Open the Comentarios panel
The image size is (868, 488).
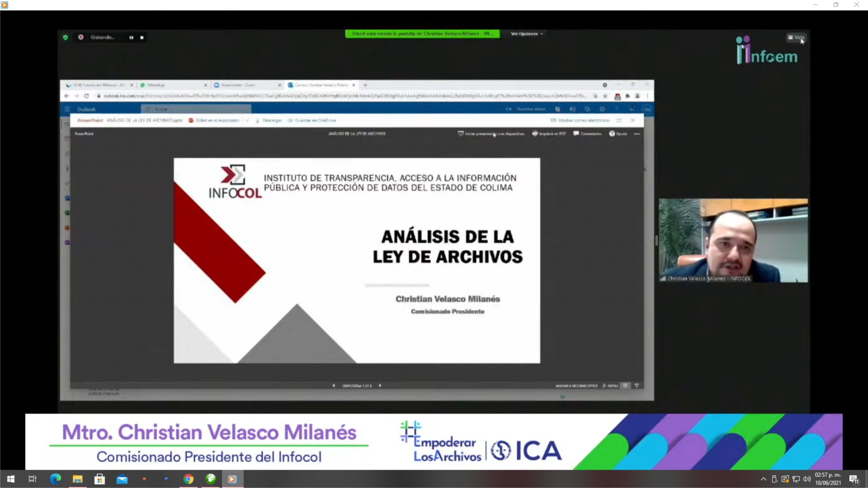[x=587, y=134]
